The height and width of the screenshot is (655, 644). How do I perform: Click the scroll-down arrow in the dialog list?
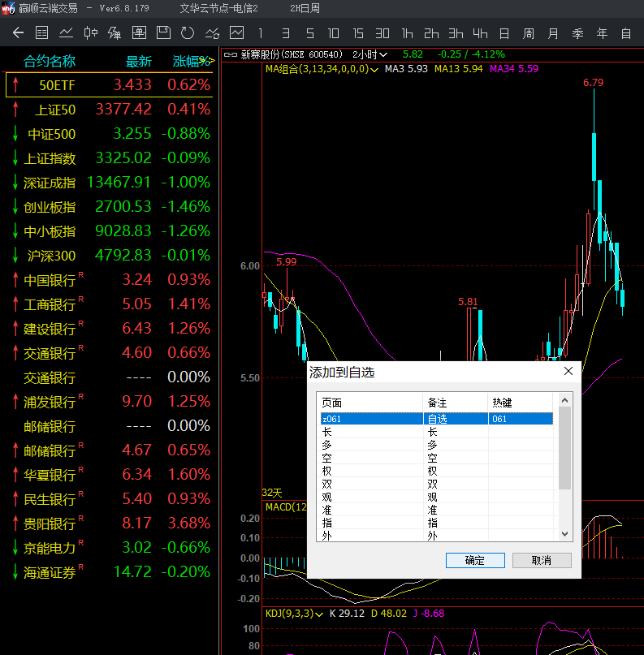coord(565,534)
